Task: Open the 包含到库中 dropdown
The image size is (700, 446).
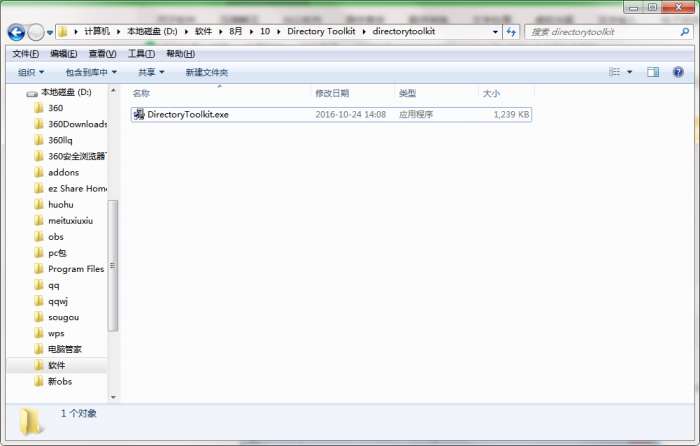Action: pyautogui.click(x=91, y=72)
